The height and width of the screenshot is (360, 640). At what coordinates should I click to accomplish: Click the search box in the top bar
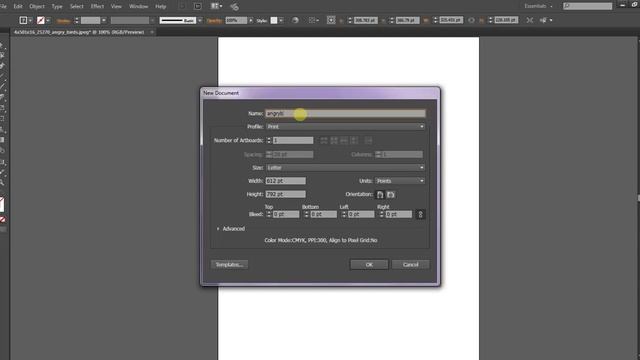click(x=588, y=6)
